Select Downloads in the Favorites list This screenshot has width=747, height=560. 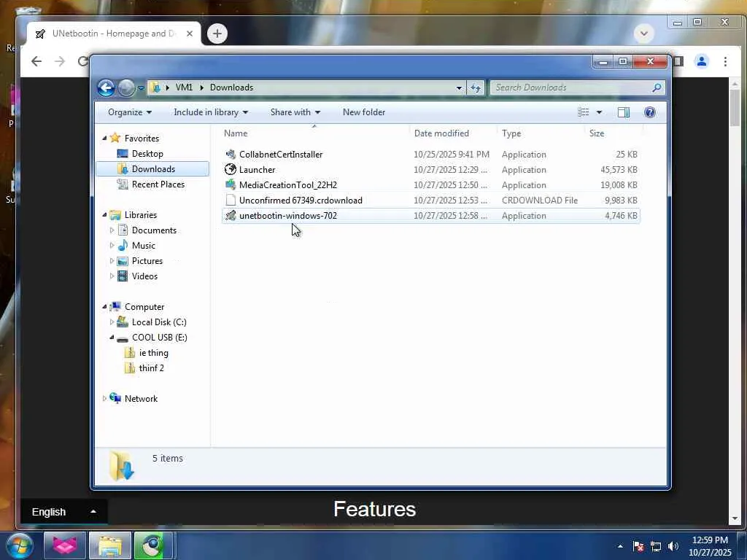[152, 169]
